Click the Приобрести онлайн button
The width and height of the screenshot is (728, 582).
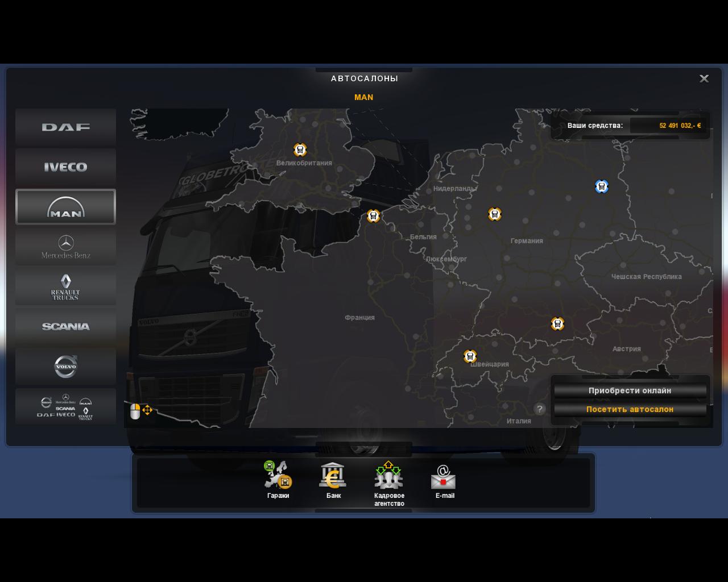[630, 390]
